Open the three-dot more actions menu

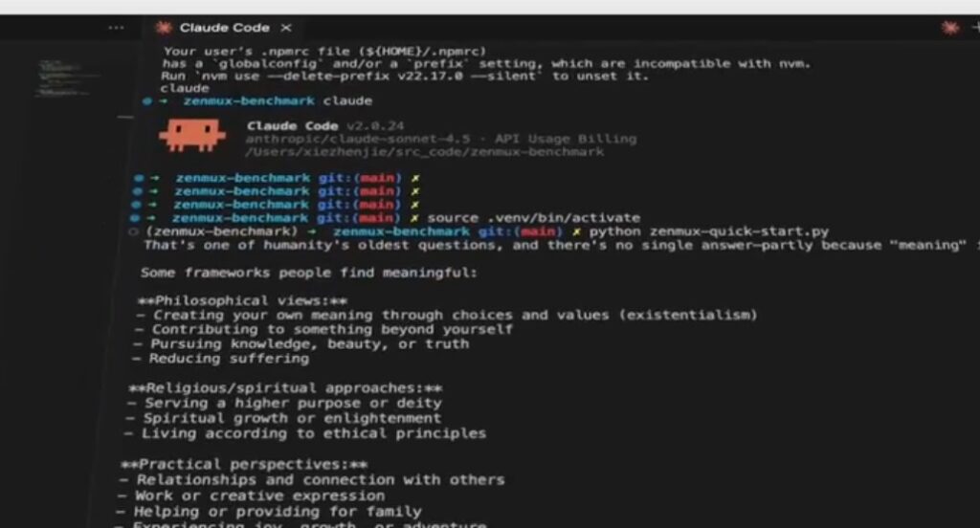[x=116, y=28]
